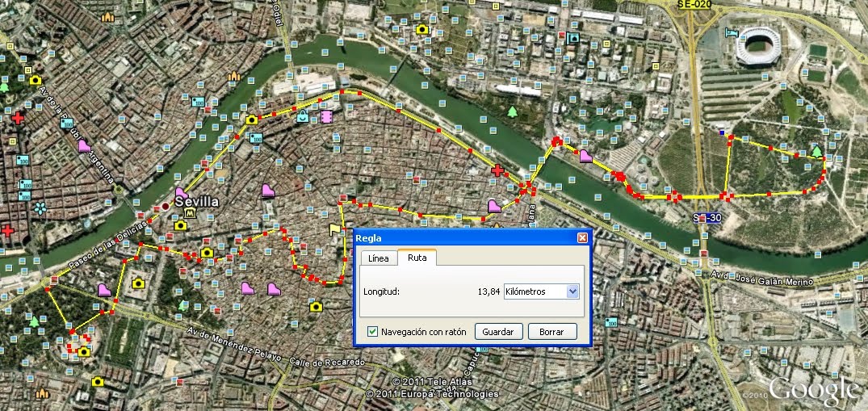This screenshot has width=868, height=411.
Task: Click the 13,84 length value
Action: [489, 292]
